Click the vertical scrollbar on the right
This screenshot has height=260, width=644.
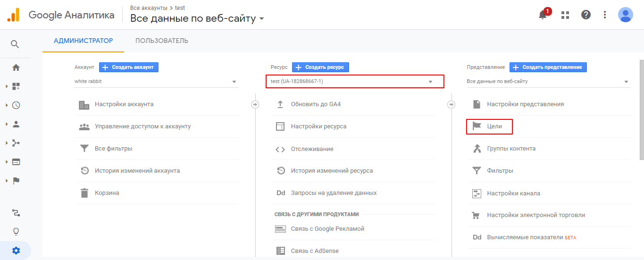click(641, 109)
